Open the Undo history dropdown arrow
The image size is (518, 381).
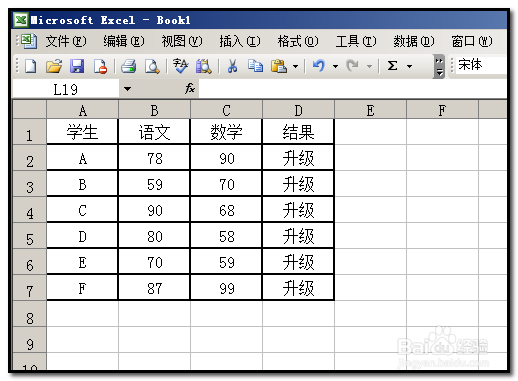click(x=335, y=66)
